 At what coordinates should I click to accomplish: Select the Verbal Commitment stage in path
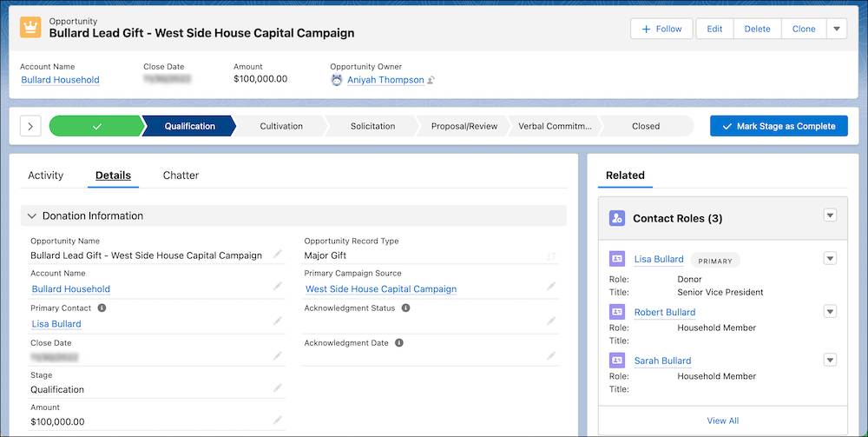(x=555, y=126)
